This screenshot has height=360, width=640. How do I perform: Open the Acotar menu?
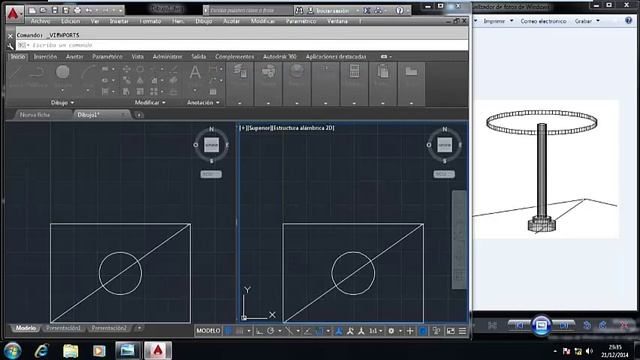pyautogui.click(x=231, y=21)
